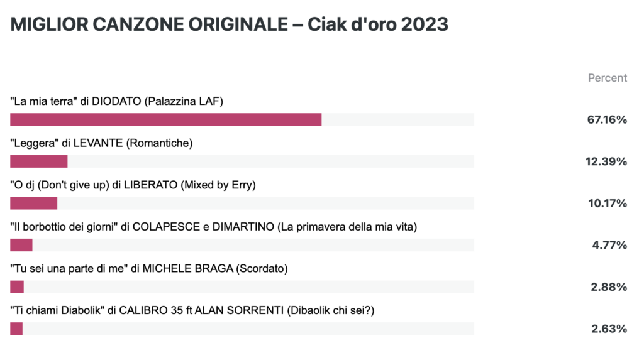Click the DIODATO result bar

coord(242,120)
